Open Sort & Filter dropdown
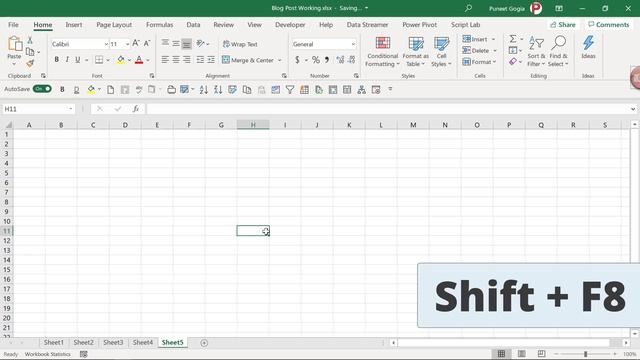 click(x=536, y=52)
